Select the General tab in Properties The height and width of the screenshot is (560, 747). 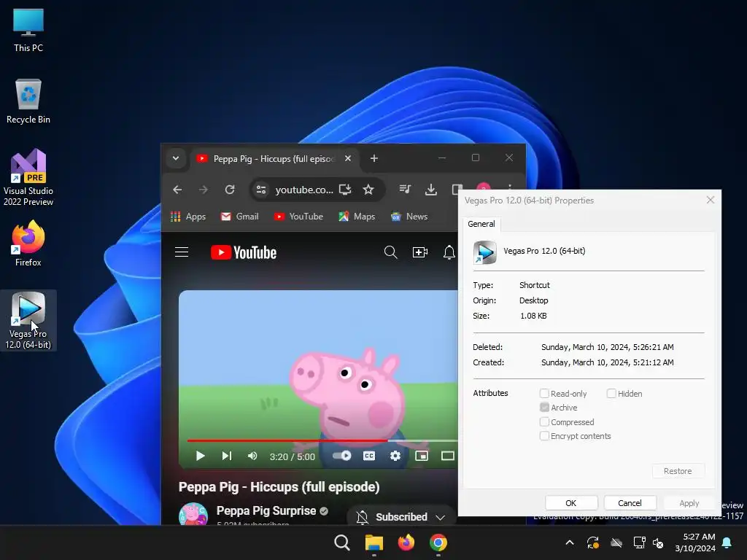481,224
